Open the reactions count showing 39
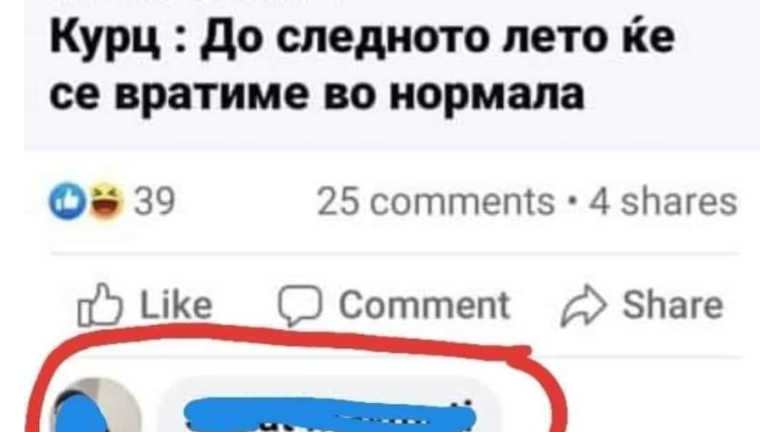 pyautogui.click(x=154, y=201)
